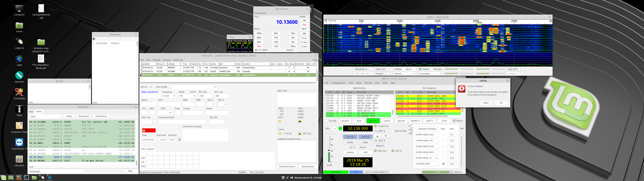The height and width of the screenshot is (181, 644).
Task: Click Abort in the cqrlog dialog
Action: click(486, 103)
